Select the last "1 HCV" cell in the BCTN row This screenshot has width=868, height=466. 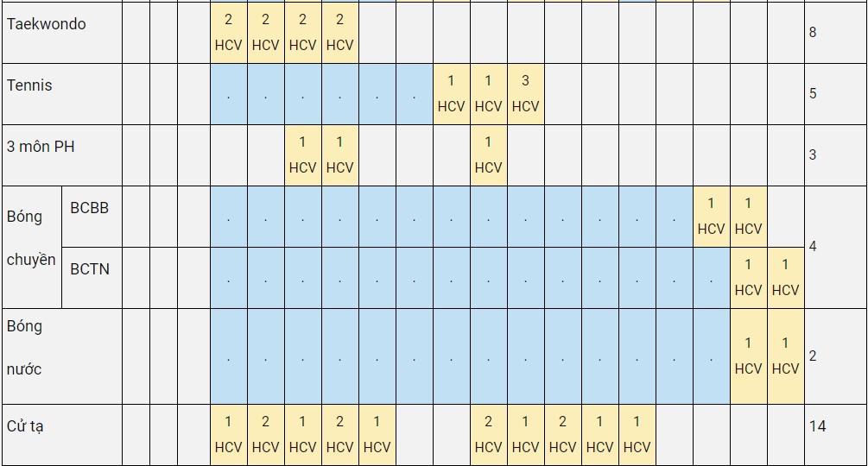(785, 278)
